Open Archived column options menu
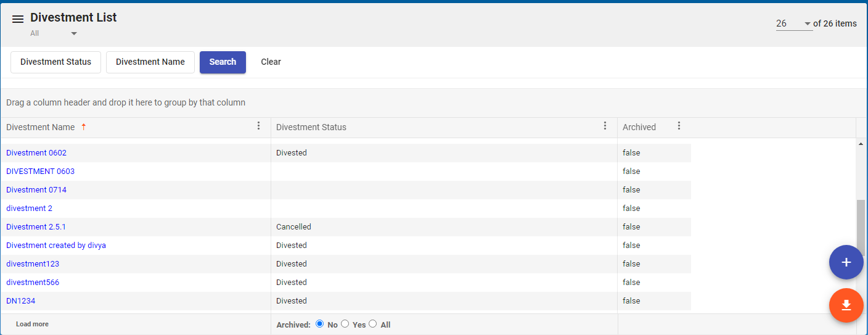868x335 pixels. pyautogui.click(x=679, y=126)
